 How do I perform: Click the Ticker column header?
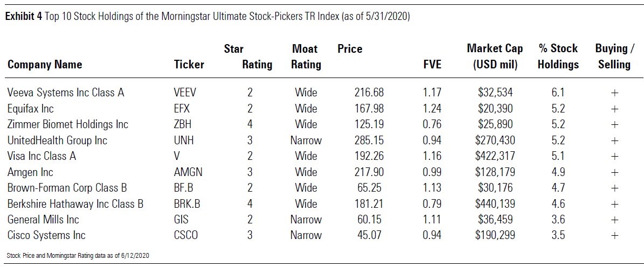point(189,65)
